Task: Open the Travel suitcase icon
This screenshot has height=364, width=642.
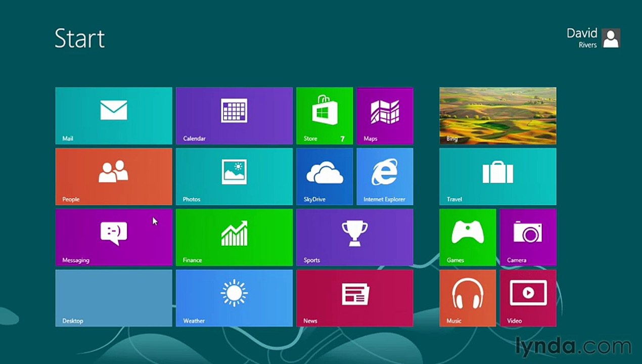Action: pos(498,172)
